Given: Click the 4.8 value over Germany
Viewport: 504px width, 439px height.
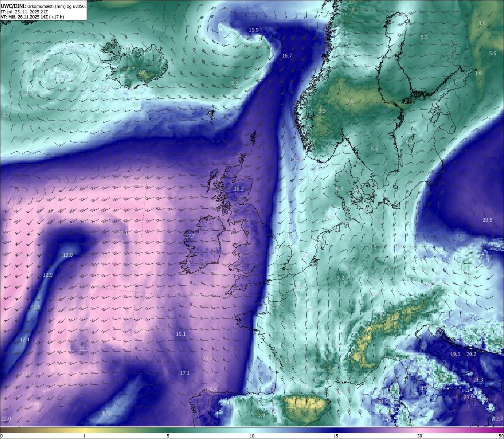Looking at the screenshot, I should (372, 247).
